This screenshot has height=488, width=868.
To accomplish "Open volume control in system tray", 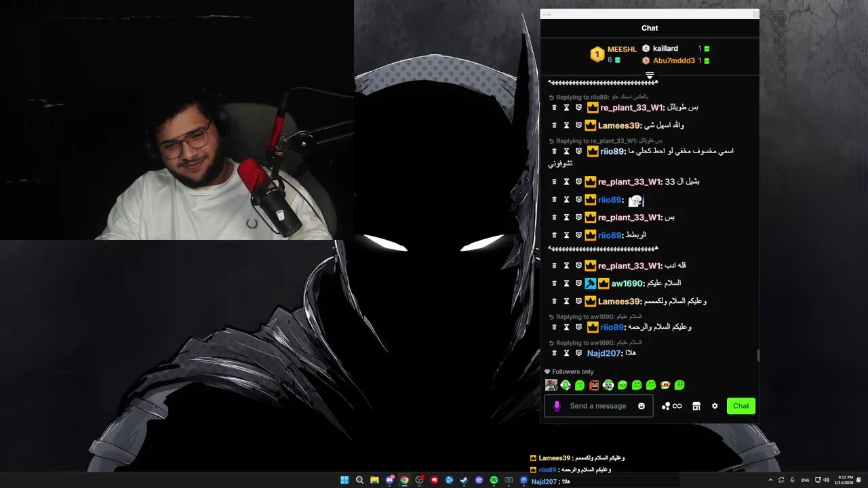I will (826, 480).
